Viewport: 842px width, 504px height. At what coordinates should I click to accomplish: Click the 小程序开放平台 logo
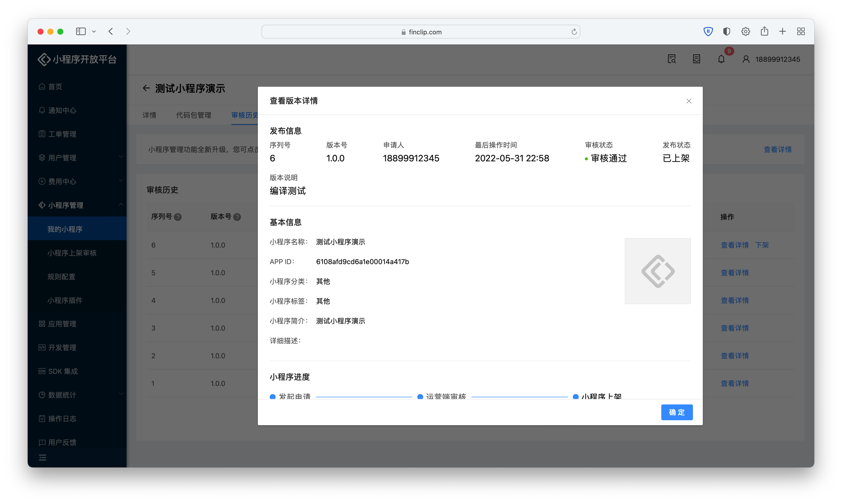[x=77, y=60]
